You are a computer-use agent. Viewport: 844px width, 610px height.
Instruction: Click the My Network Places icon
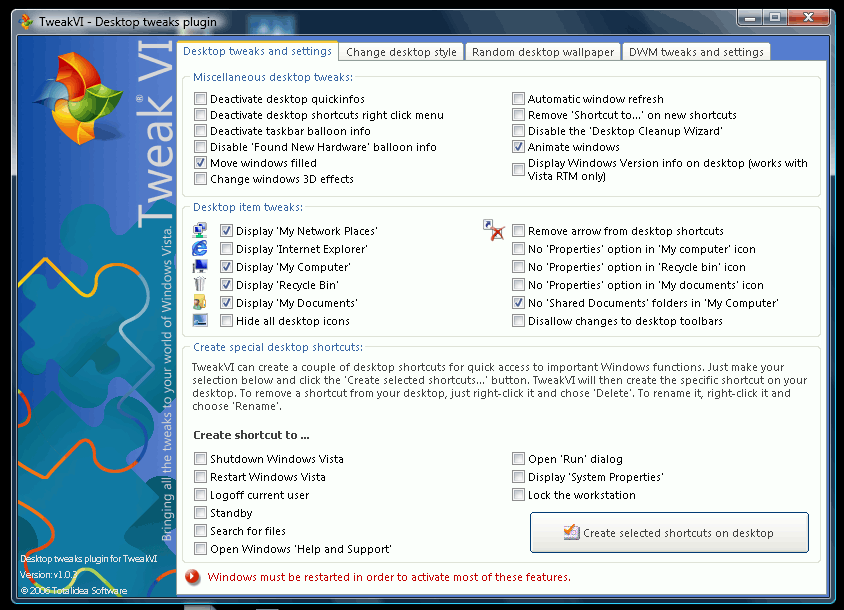(x=200, y=230)
